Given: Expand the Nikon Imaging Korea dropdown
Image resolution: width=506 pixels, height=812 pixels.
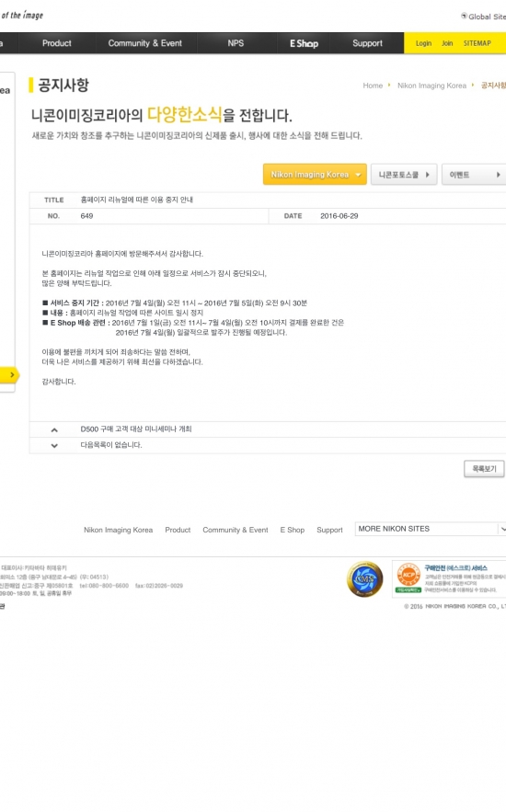Looking at the screenshot, I should 315,175.
